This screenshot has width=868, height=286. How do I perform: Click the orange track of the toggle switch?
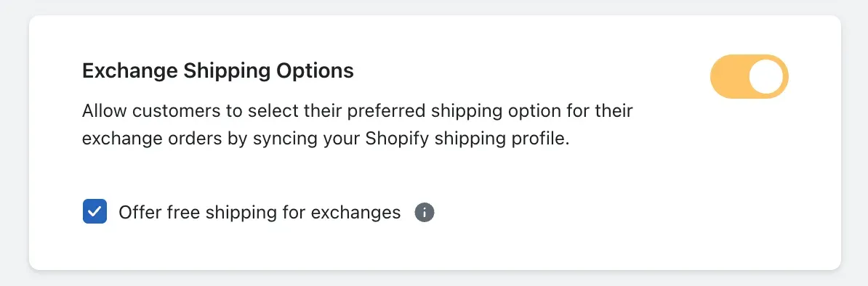[728, 76]
